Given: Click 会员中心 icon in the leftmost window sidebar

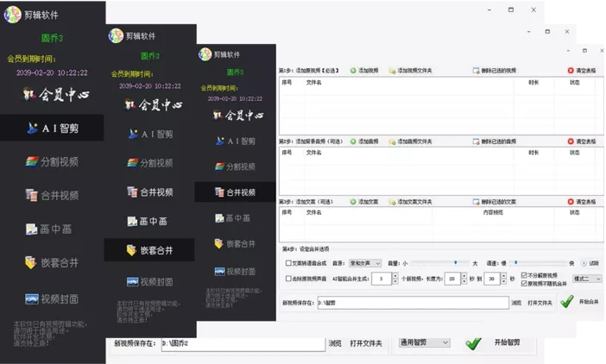Looking at the screenshot, I should click(29, 94).
